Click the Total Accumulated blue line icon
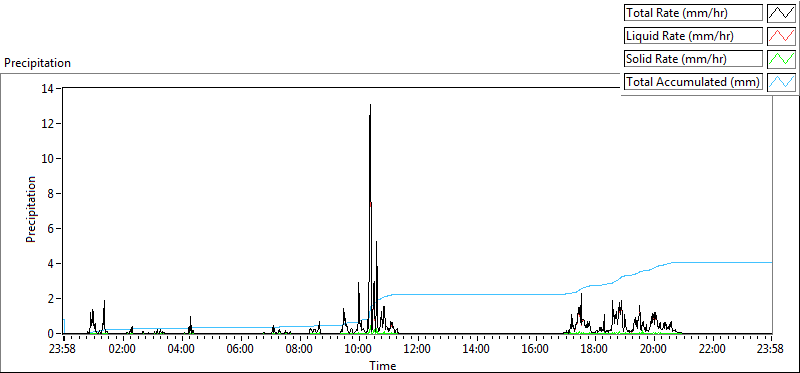This screenshot has height=373, width=800. point(781,82)
